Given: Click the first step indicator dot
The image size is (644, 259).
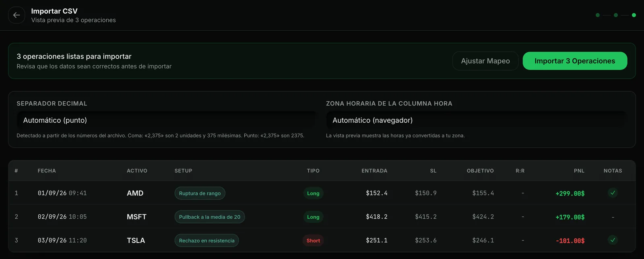Looking at the screenshot, I should coord(598,15).
